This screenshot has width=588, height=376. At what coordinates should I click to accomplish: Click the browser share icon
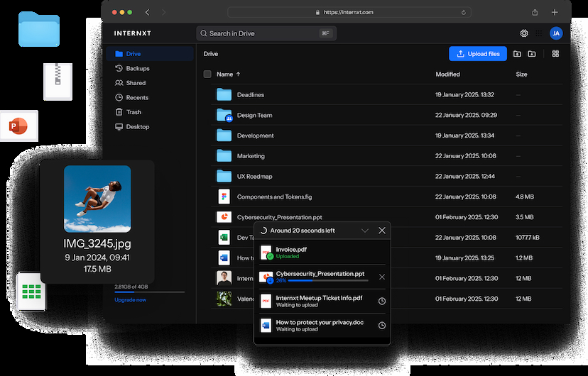pyautogui.click(x=535, y=12)
